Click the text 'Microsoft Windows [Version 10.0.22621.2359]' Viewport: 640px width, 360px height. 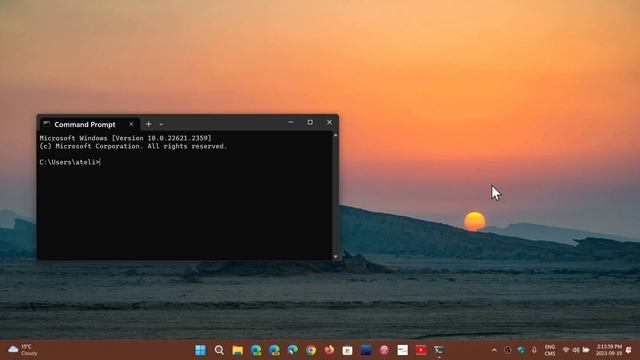[126, 138]
